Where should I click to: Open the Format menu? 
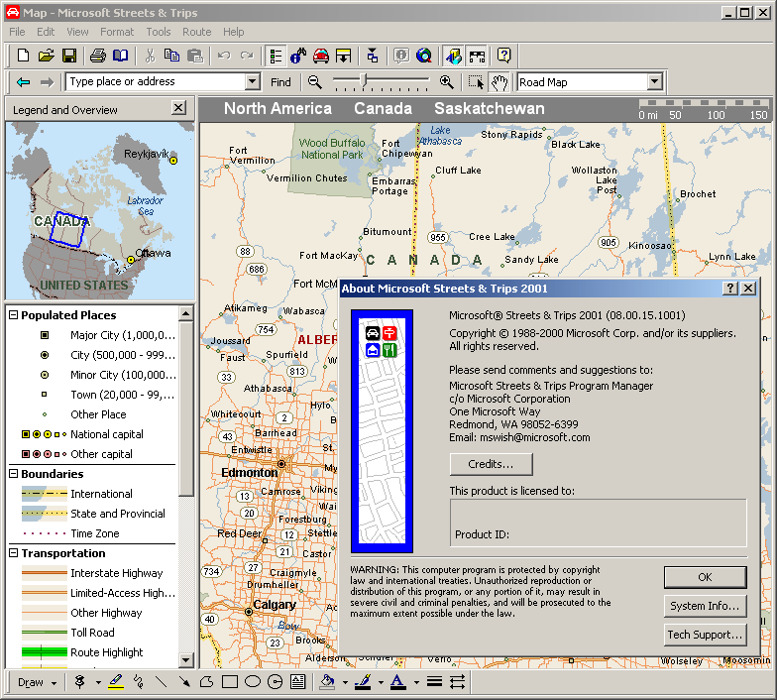[x=117, y=32]
